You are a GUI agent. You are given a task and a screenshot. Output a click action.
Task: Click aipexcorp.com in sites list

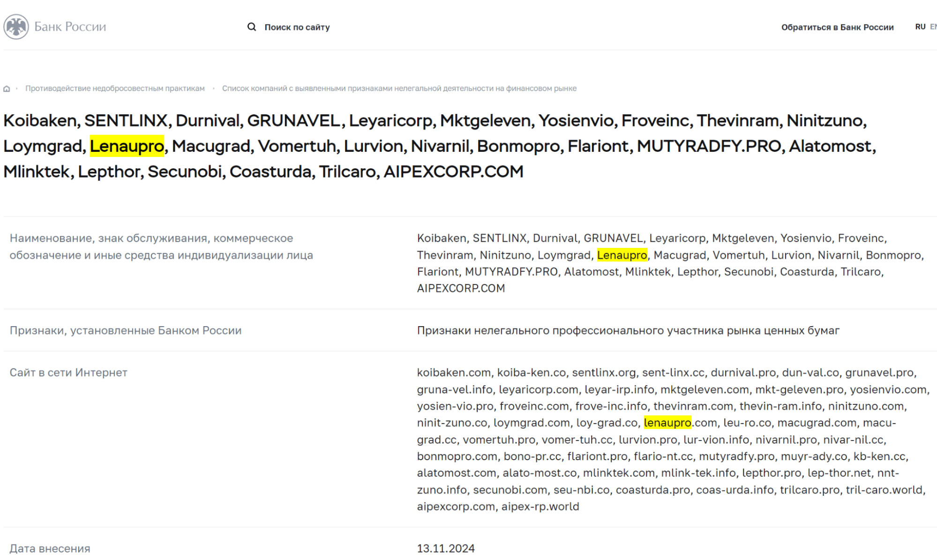tap(456, 507)
